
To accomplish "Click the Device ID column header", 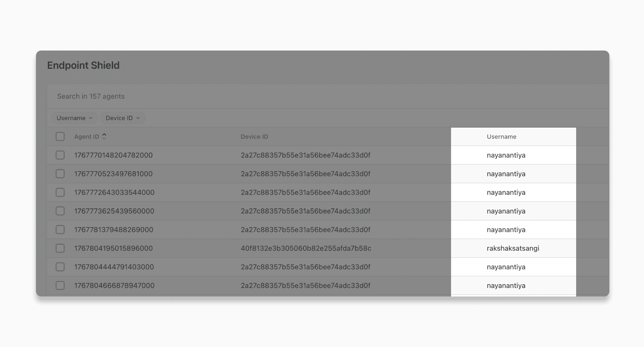I will point(254,137).
